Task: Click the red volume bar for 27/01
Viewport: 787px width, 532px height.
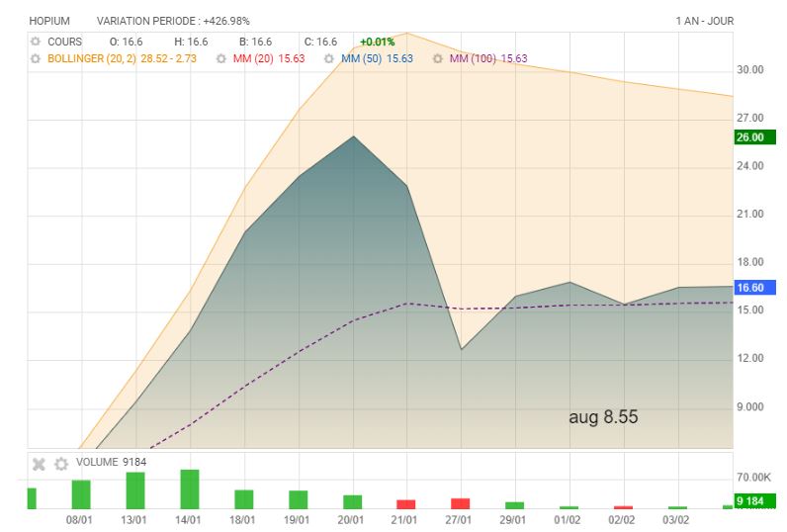Action: pyautogui.click(x=461, y=504)
